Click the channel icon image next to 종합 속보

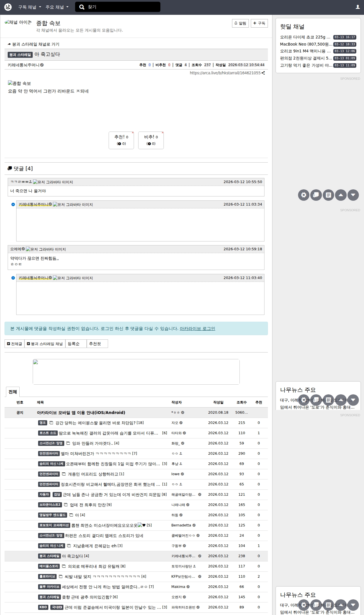click(x=18, y=22)
